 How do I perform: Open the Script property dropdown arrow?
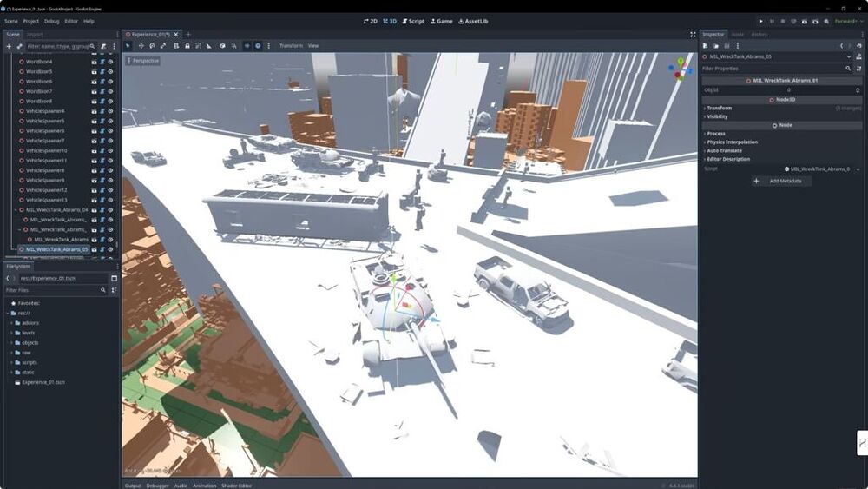pos(858,169)
